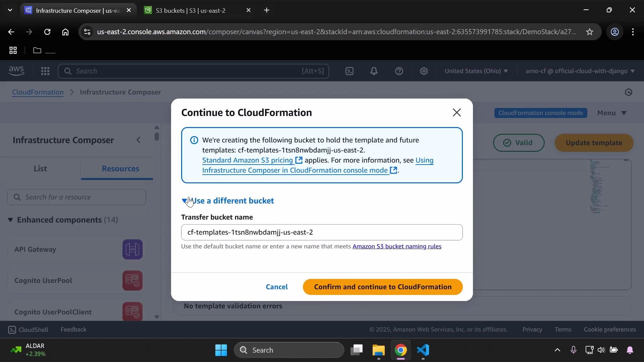Click the resource panel scrollbar up arrow

click(157, 127)
